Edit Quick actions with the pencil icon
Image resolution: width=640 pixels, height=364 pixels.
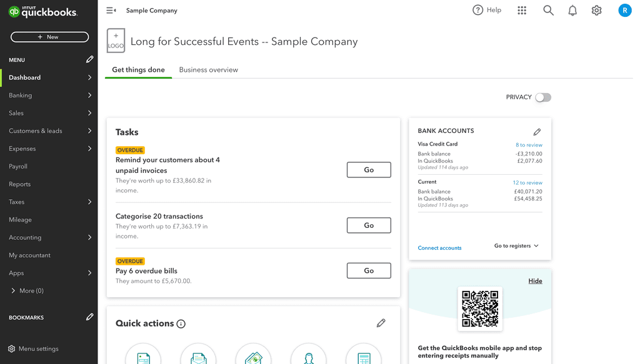click(x=381, y=323)
